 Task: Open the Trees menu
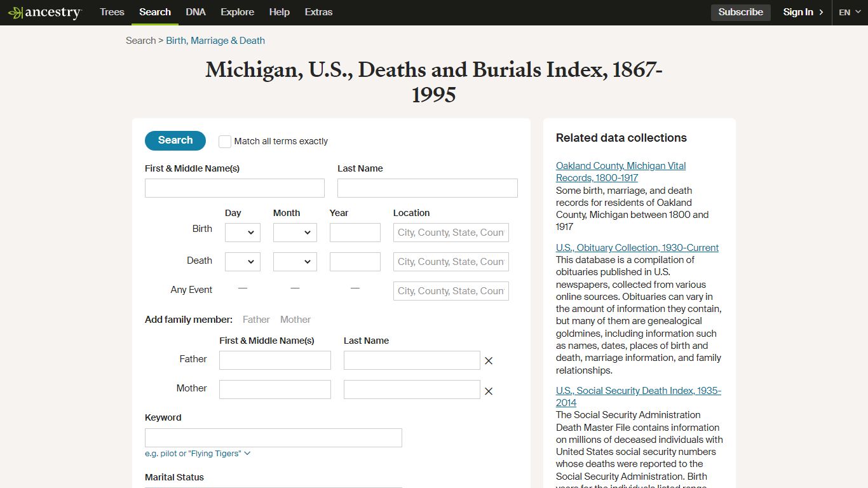(112, 12)
